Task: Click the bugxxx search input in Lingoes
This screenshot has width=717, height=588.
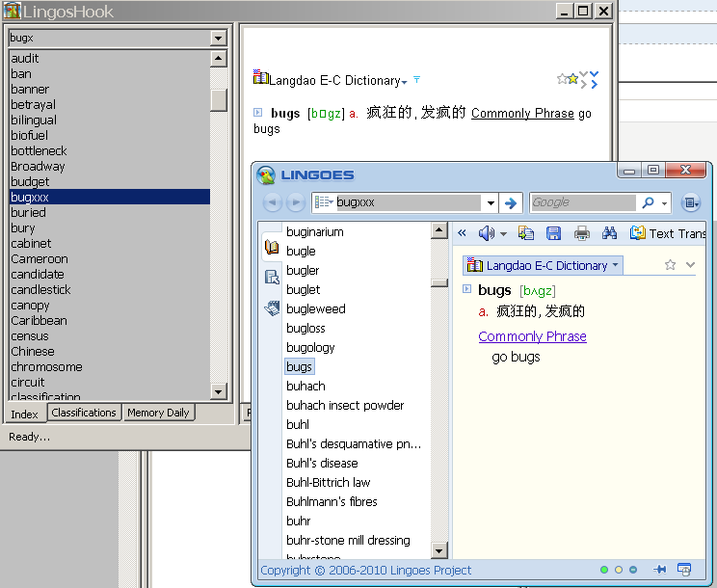Action: tap(408, 202)
